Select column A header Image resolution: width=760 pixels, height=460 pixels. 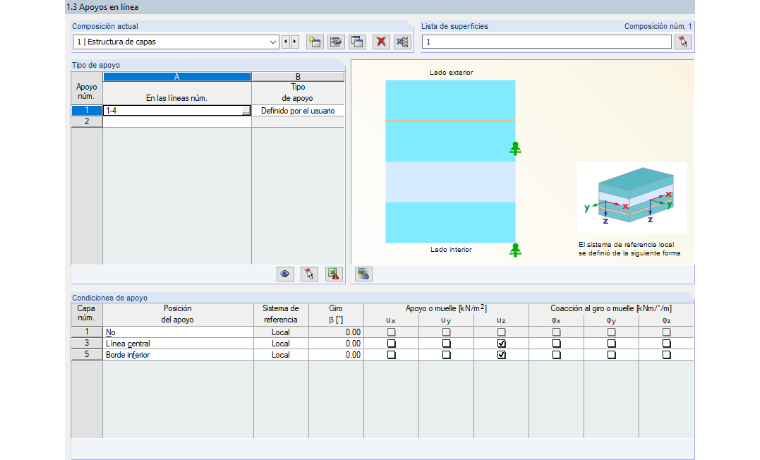click(177, 77)
